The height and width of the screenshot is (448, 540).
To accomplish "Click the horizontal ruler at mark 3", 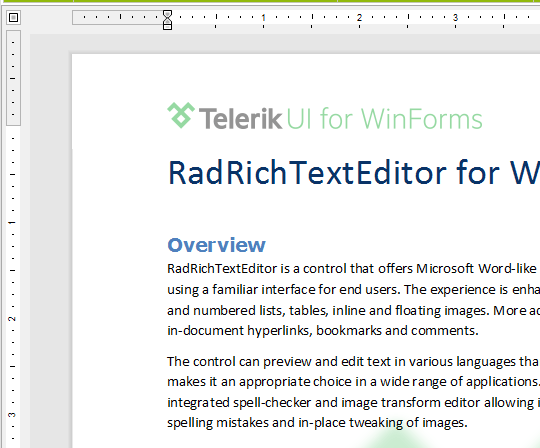I will point(455,17).
